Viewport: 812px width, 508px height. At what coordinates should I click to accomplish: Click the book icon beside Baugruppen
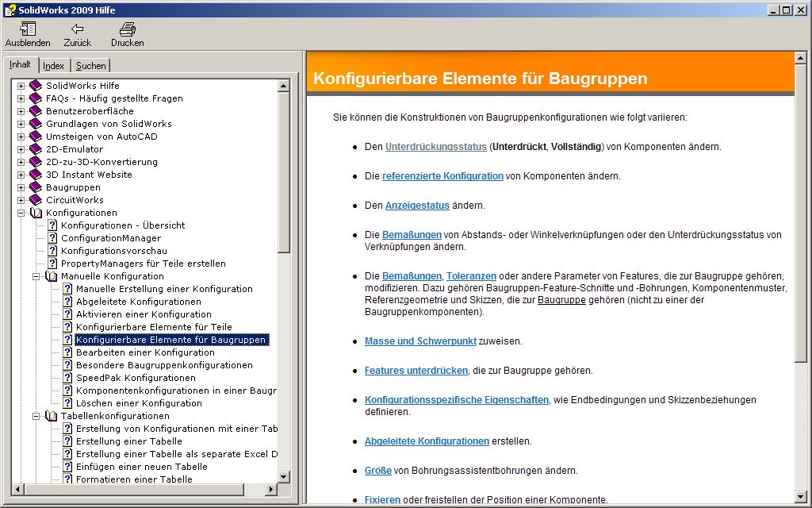[36, 187]
